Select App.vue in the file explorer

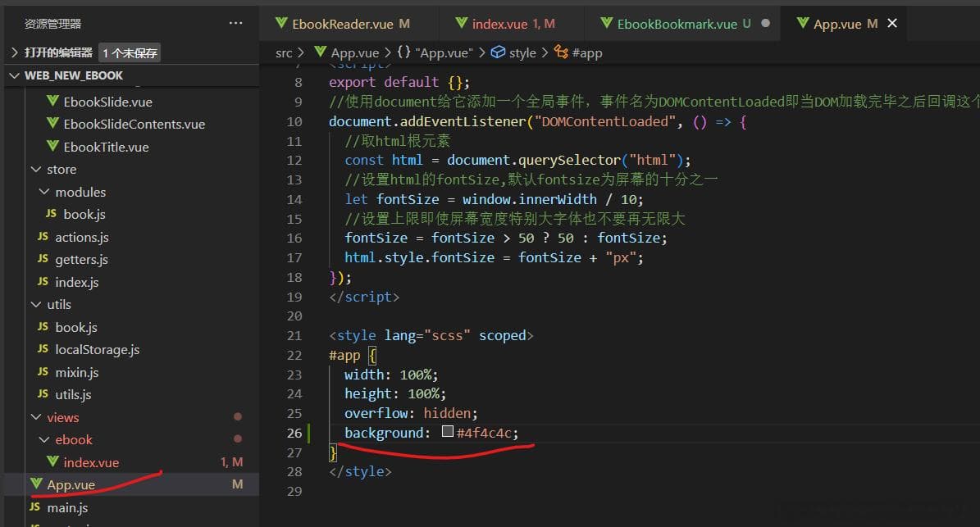(71, 484)
